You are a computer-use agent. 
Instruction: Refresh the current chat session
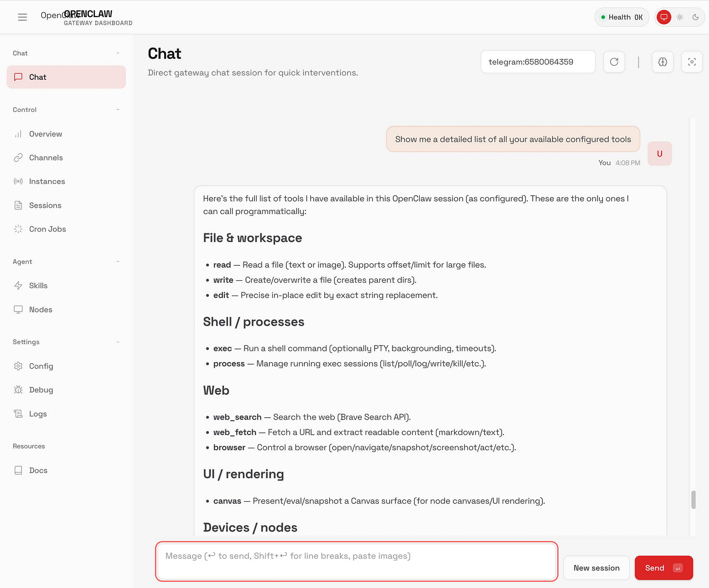[x=614, y=62]
